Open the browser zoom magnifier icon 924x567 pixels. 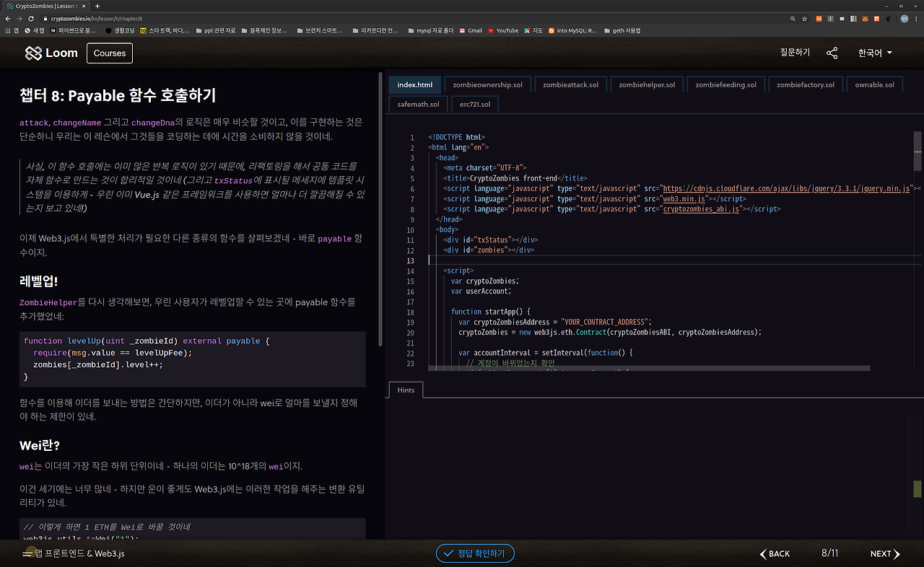point(793,18)
